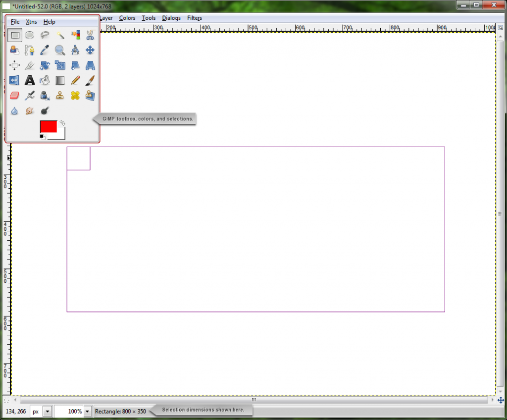Screen dimensions: 507x420
Task: Choose the Smudge tool
Action: pos(30,110)
